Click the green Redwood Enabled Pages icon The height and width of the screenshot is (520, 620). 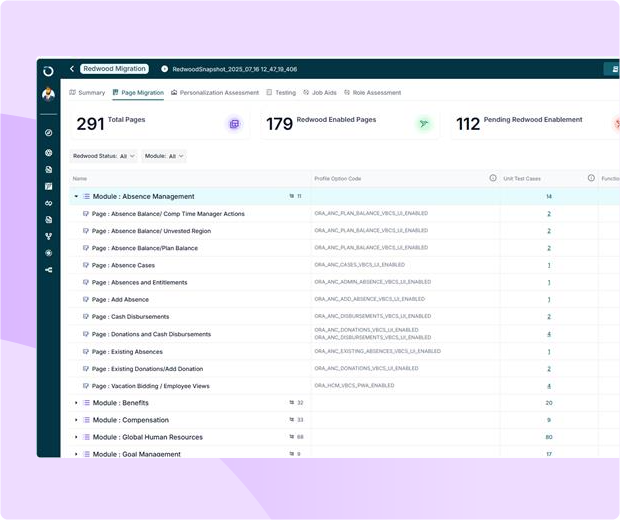[x=424, y=124]
